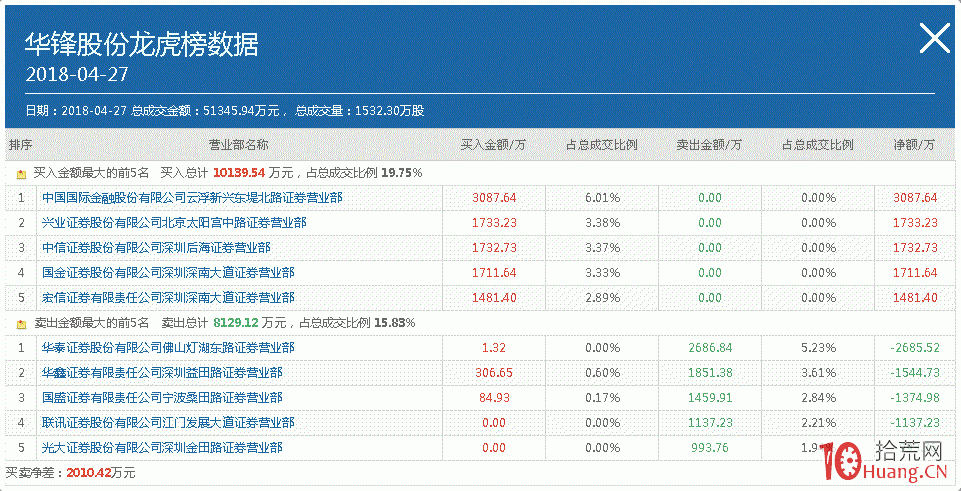
Task: Select sell amount 1459.91 in the 国盛证券 row
Action: tap(710, 398)
